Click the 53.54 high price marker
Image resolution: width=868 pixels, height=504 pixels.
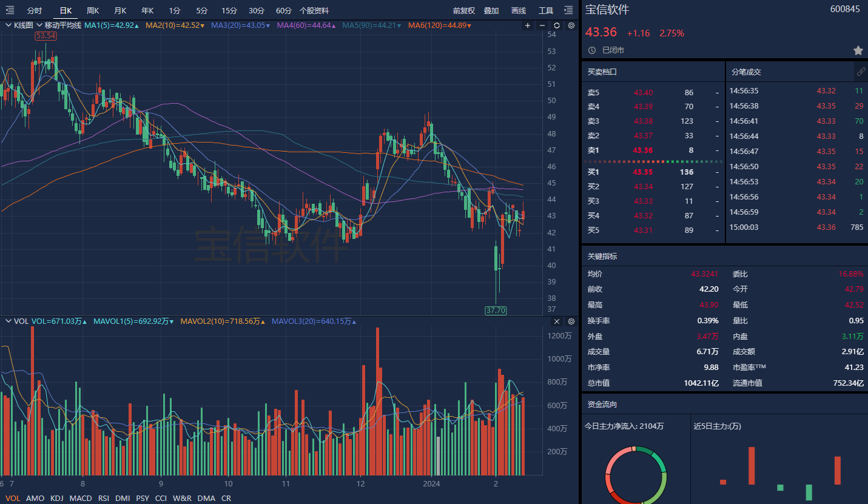46,36
